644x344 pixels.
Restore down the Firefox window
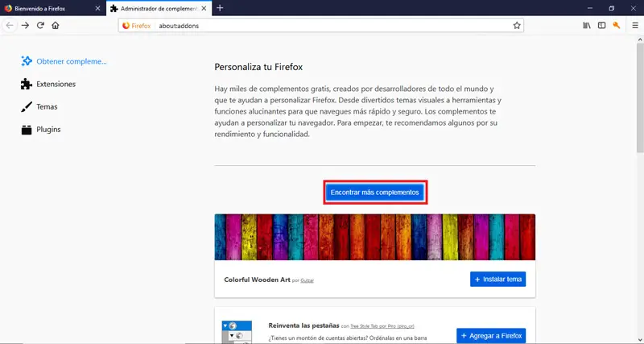click(612, 8)
